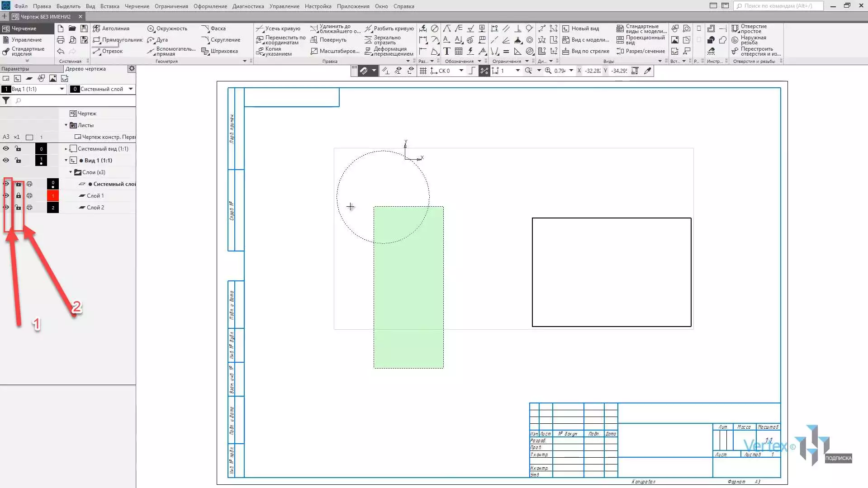
Task: Hide Слой 1 using its eye icon
Action: [6, 196]
